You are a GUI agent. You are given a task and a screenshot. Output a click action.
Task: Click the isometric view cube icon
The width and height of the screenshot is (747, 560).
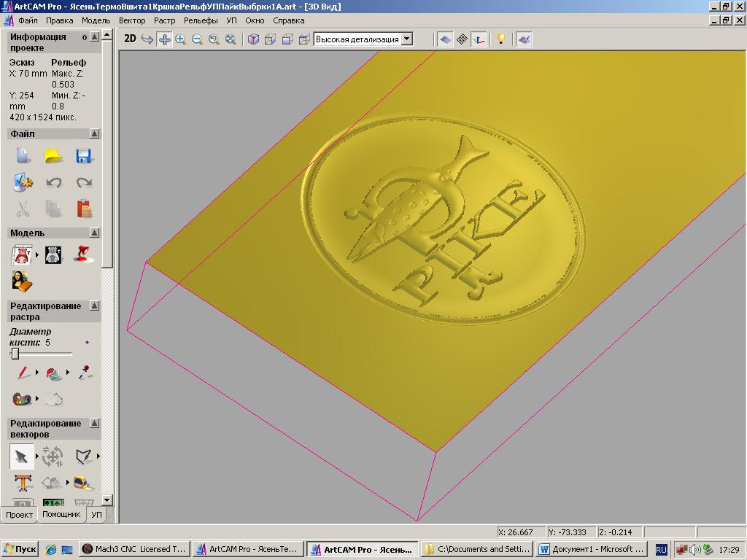pyautogui.click(x=253, y=39)
